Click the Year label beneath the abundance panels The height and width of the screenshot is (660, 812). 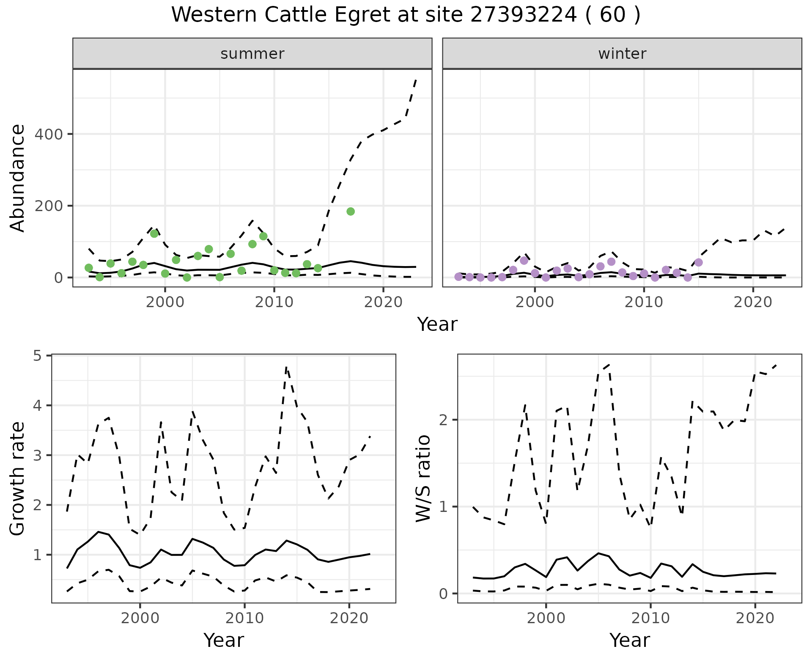pos(437,324)
